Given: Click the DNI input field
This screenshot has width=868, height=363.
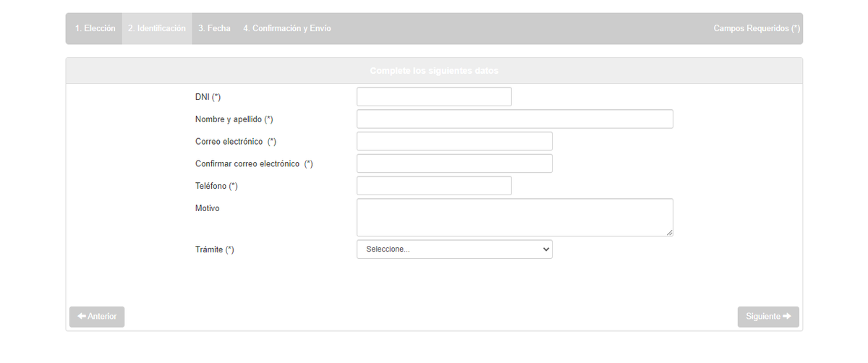Looking at the screenshot, I should [434, 97].
